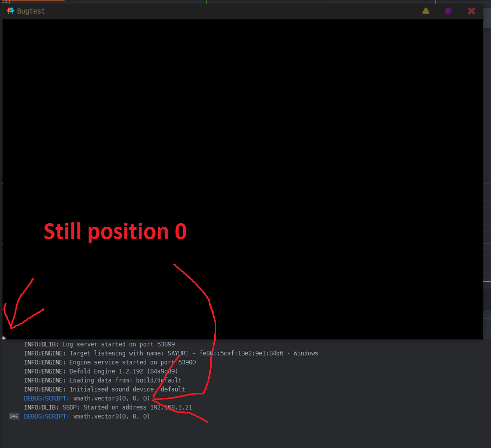Click the white sprite in the black game view
Viewport: 491px width, 448px height.
click(4, 337)
